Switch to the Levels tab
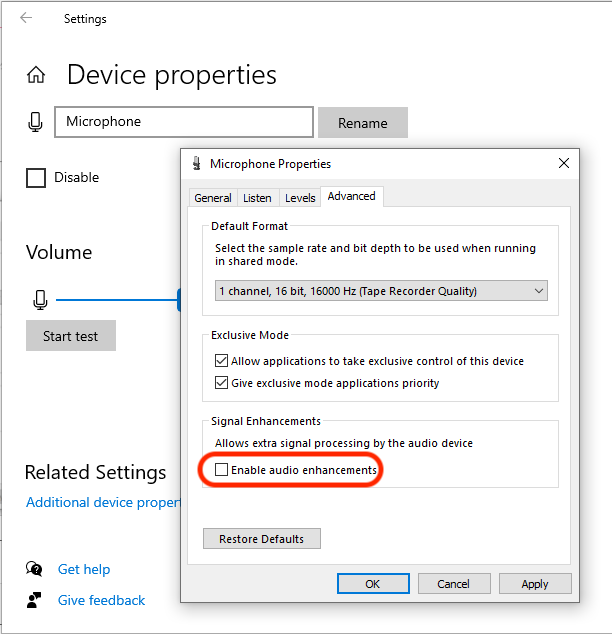 300,198
